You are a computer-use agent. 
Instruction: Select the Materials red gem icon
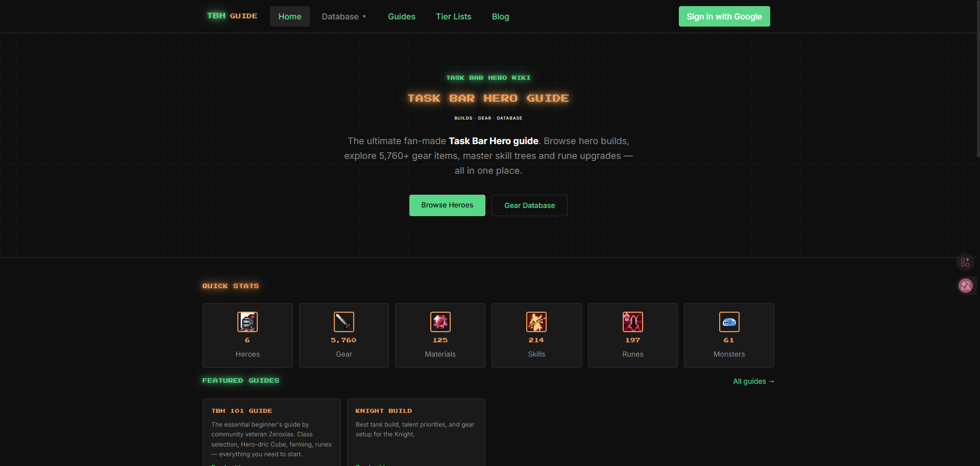tap(440, 322)
